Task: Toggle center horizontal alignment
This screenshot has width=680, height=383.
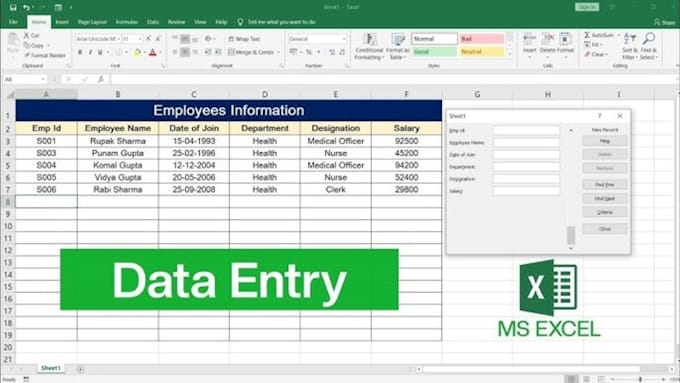Action: point(185,52)
